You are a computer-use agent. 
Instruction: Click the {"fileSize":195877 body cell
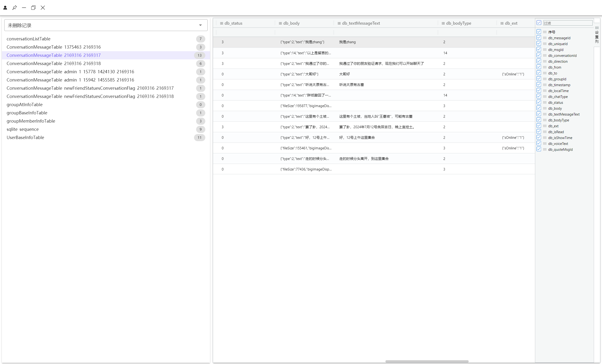[306, 106]
